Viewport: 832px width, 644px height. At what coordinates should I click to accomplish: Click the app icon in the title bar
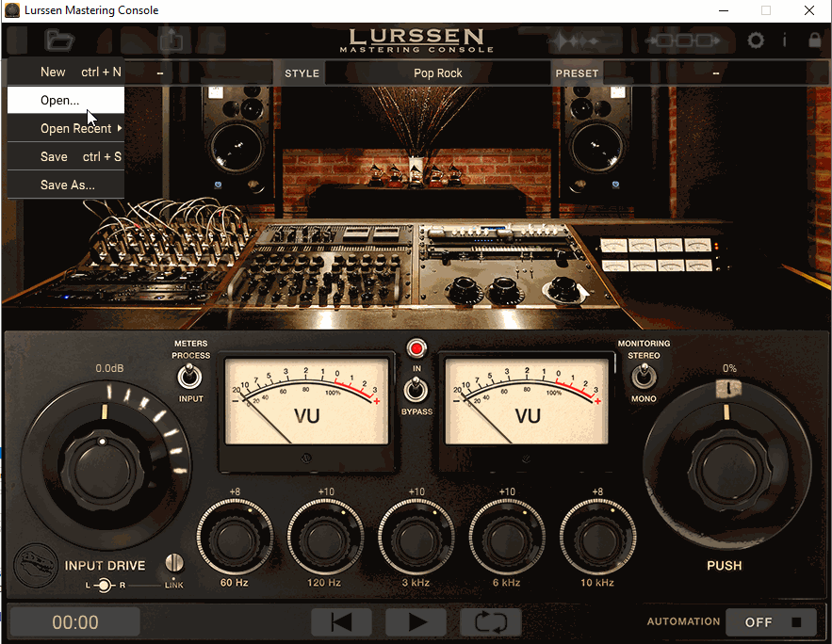(x=11, y=10)
